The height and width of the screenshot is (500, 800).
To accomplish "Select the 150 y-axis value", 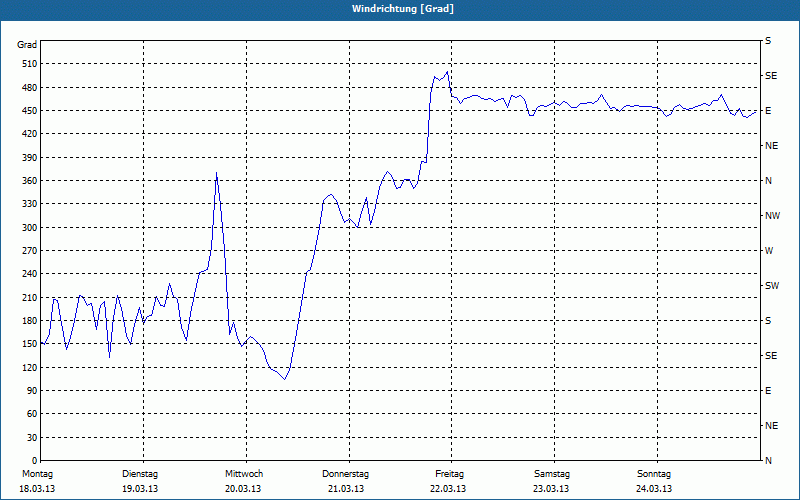I will [x=30, y=344].
